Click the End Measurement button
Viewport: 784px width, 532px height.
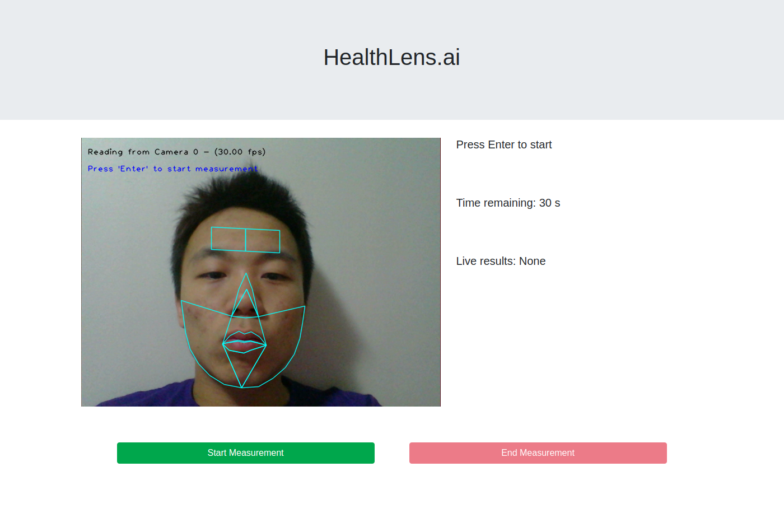[x=538, y=453]
